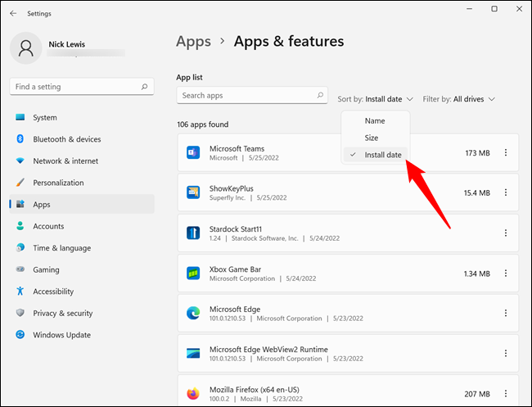Open Accessibility settings
Screen dimensions: 532x407
point(82,292)
